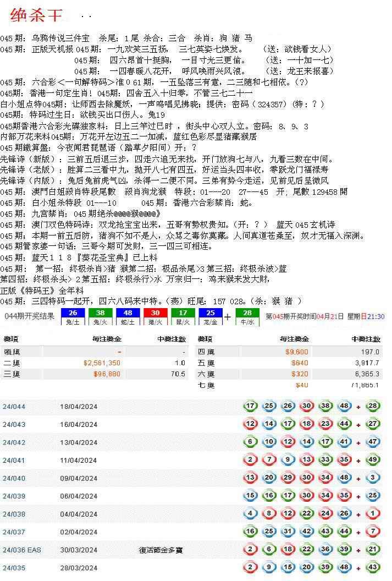The width and height of the screenshot is (392, 581).
Task: Click the red 30 猪/火 result tile
Action: 152,316
